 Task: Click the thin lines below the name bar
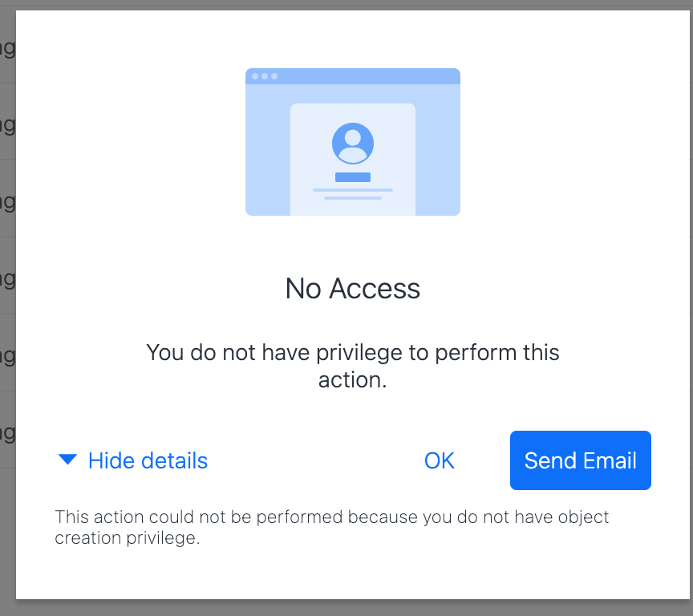coord(353,193)
